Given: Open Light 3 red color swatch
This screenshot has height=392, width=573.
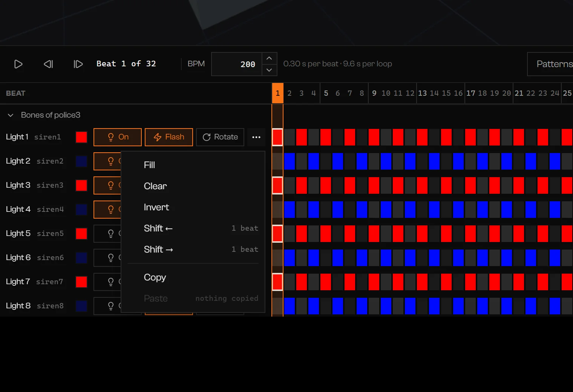Looking at the screenshot, I should click(81, 185).
